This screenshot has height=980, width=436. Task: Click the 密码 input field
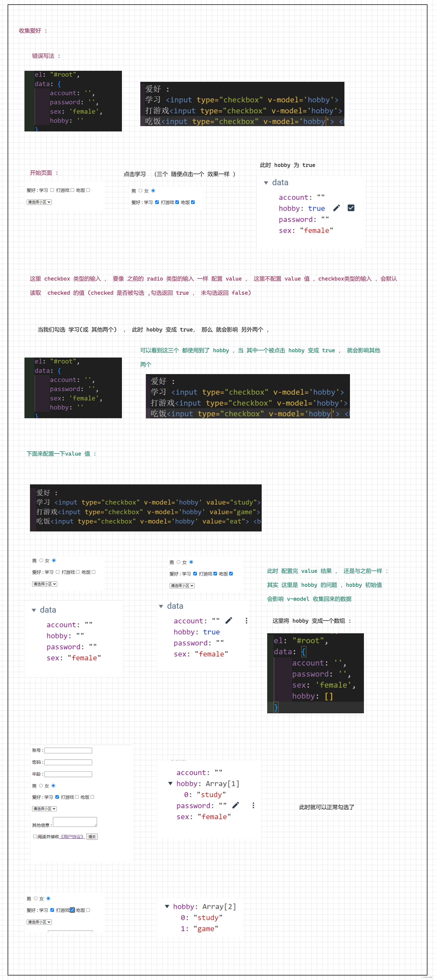(68, 762)
